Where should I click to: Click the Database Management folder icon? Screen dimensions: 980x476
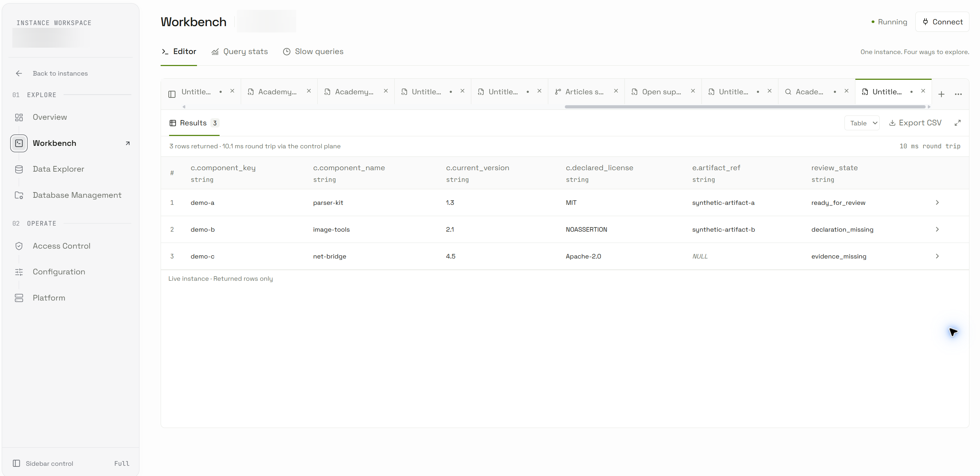[19, 195]
